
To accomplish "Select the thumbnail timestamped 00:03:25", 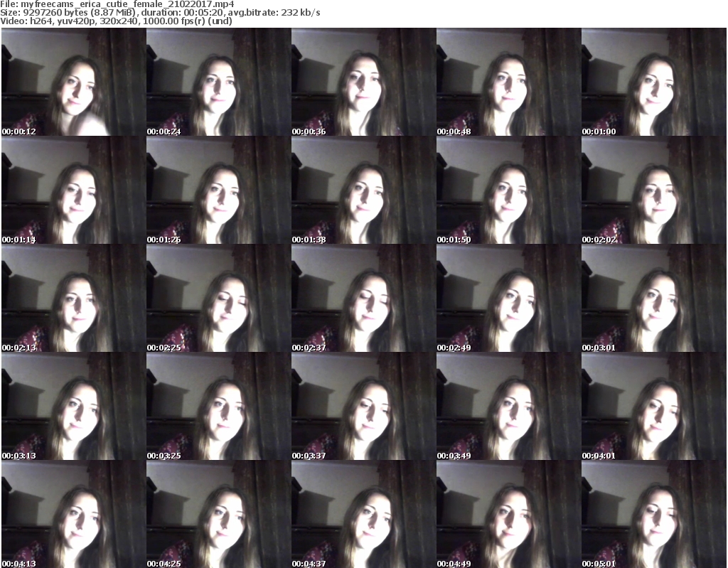I will coord(219,406).
